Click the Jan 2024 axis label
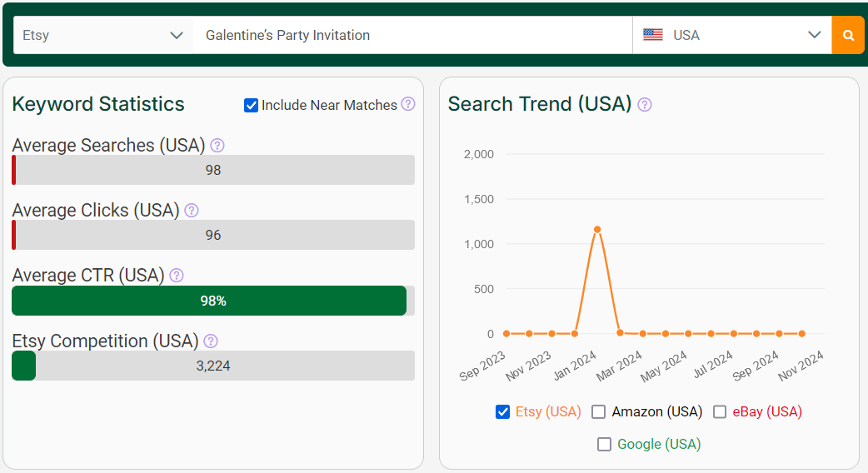Image resolution: width=868 pixels, height=473 pixels. pos(575,366)
